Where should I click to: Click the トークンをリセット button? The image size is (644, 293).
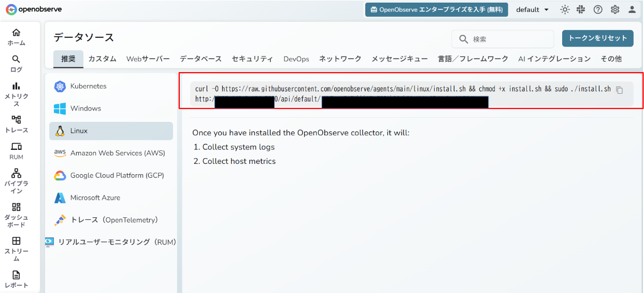597,38
